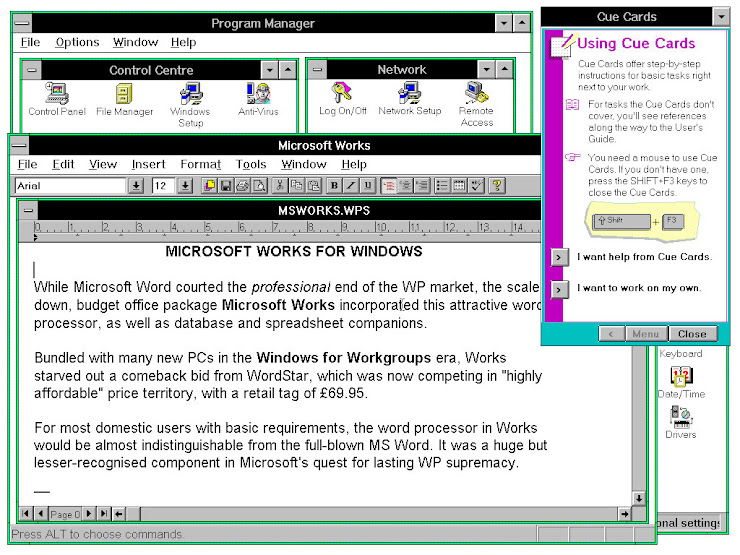Open Network group control menu box

click(x=317, y=70)
